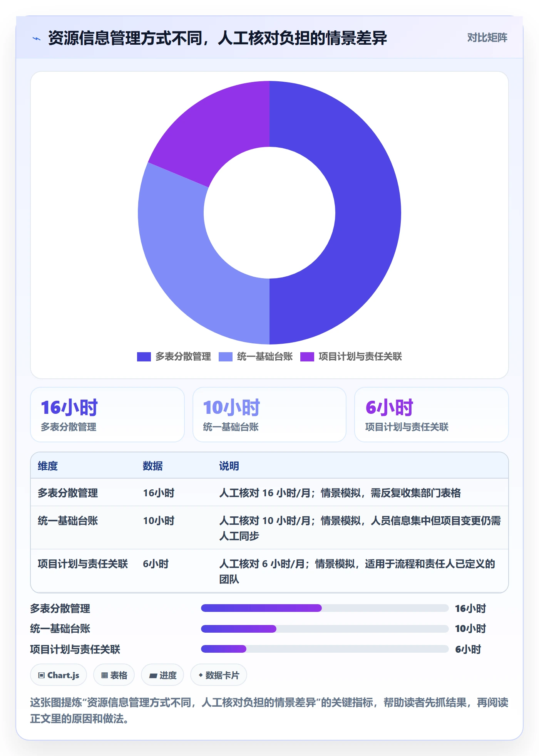The width and height of the screenshot is (539, 756).
Task: Toggle the 项目计划与责任关联 legend color swatch
Action: click(x=307, y=357)
